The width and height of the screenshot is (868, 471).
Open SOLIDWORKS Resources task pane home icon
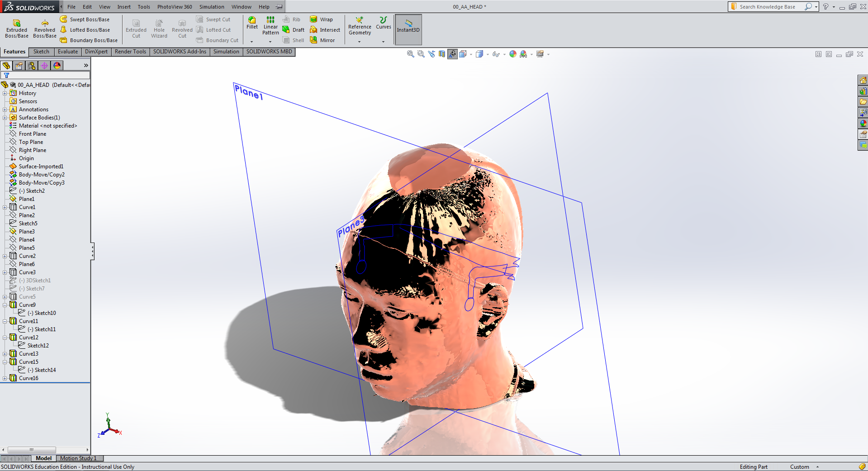[863, 80]
